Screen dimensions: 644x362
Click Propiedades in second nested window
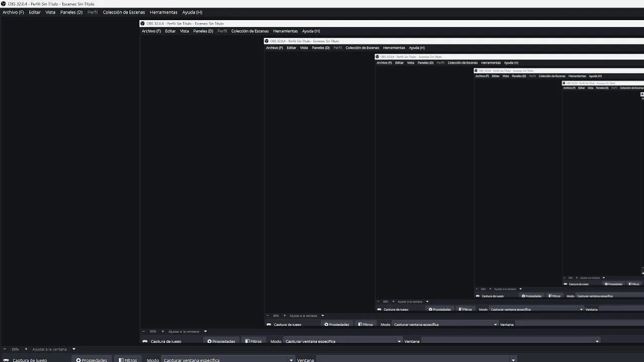(x=337, y=324)
